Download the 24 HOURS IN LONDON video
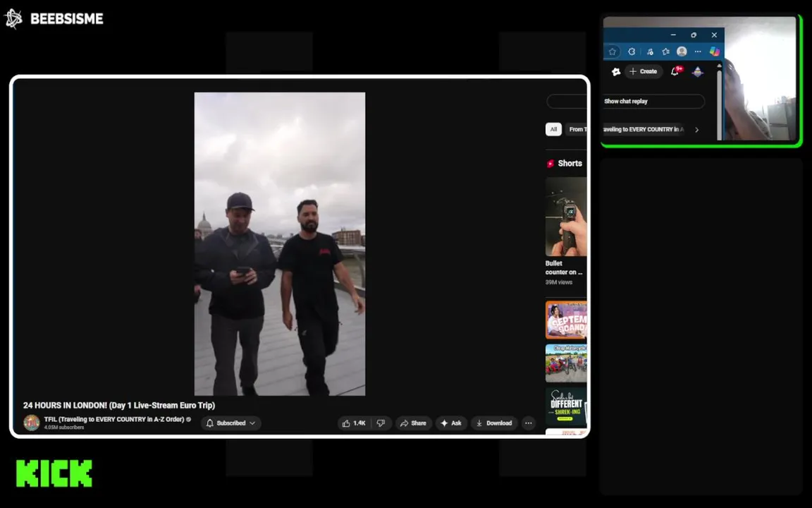The width and height of the screenshot is (812, 508). tap(494, 423)
